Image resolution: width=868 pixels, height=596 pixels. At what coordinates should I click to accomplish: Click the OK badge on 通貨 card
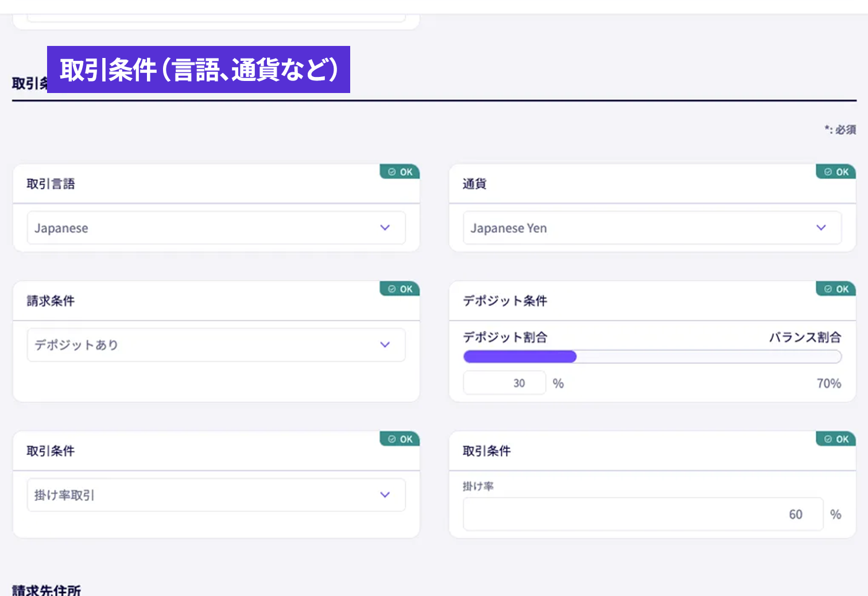click(836, 172)
